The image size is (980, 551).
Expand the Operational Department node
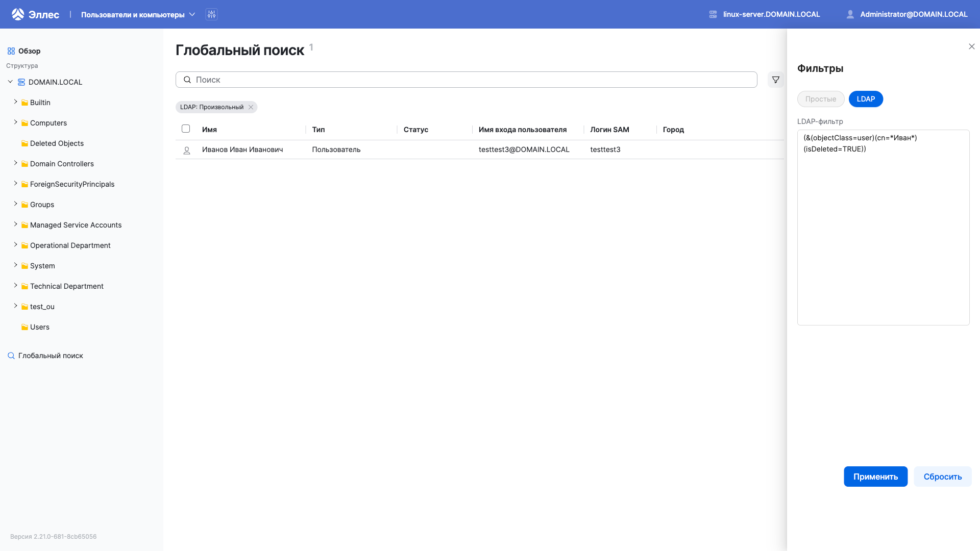16,245
